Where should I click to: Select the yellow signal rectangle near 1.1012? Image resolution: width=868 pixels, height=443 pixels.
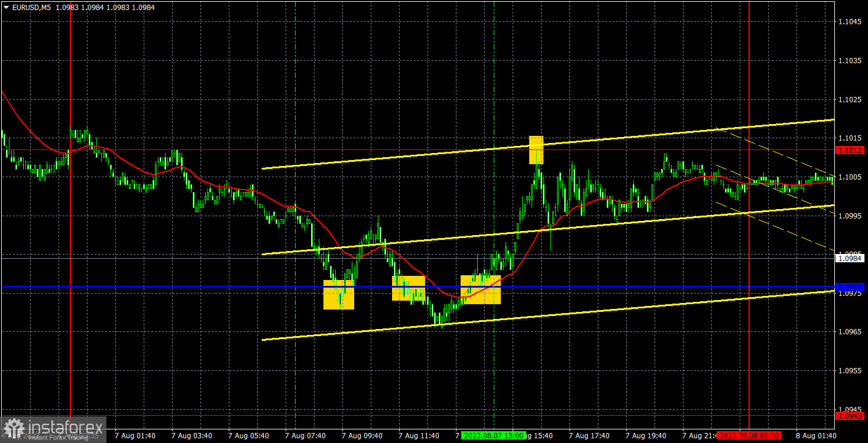[x=536, y=150]
